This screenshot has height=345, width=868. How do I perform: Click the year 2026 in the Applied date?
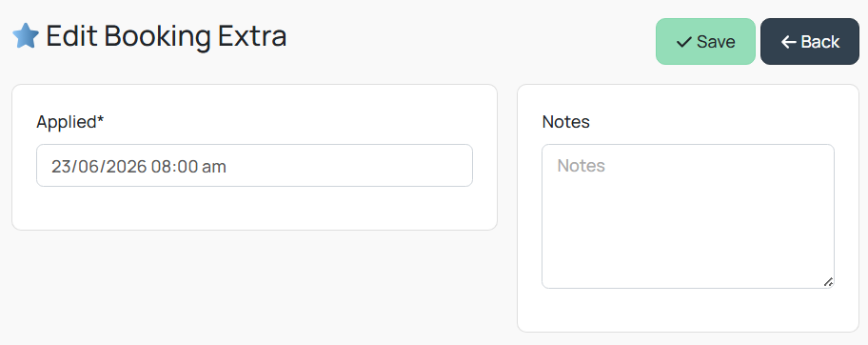(128, 167)
